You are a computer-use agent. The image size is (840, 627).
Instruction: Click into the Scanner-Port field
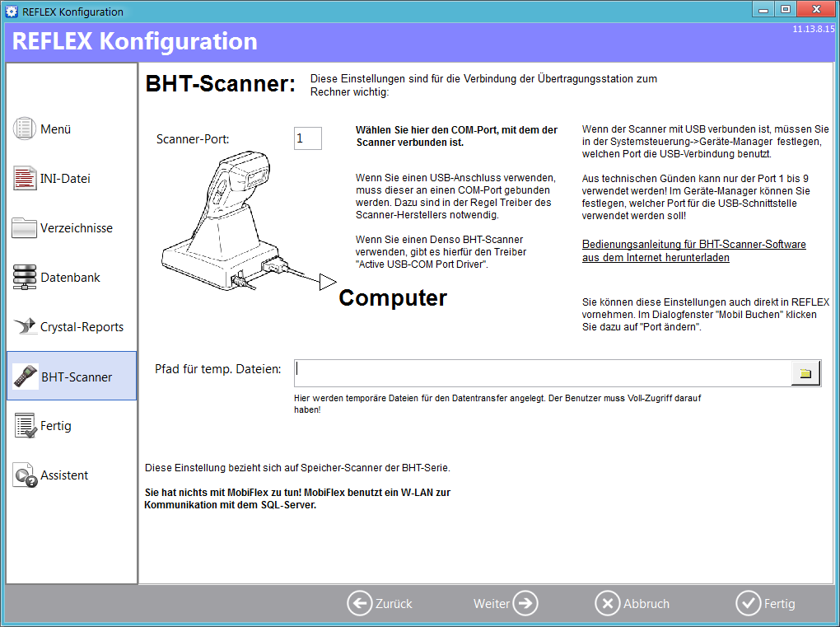[308, 138]
